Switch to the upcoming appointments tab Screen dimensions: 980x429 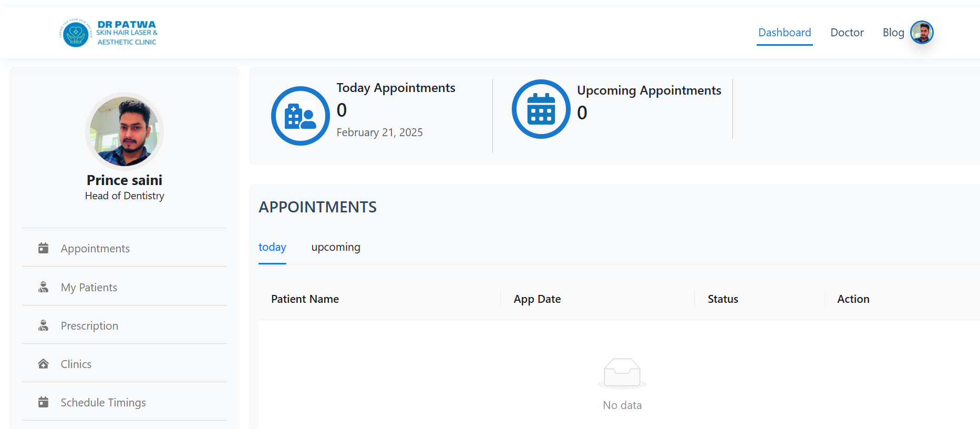(x=336, y=247)
